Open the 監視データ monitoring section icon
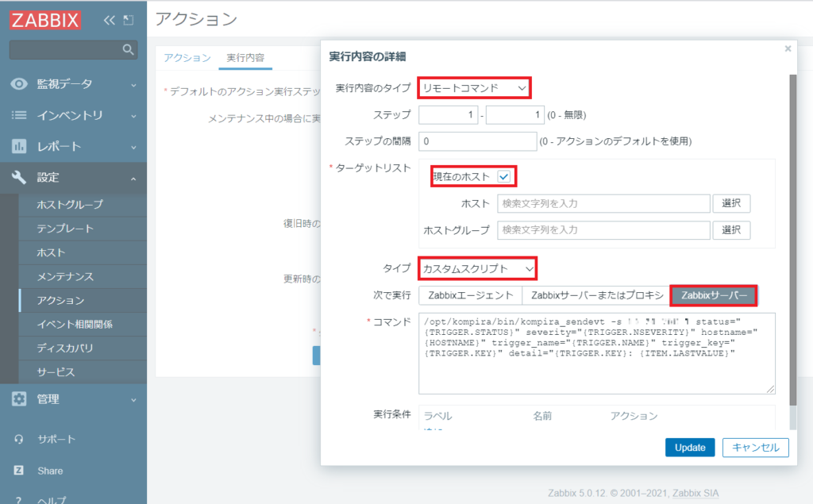813x504 pixels. pos(19,82)
